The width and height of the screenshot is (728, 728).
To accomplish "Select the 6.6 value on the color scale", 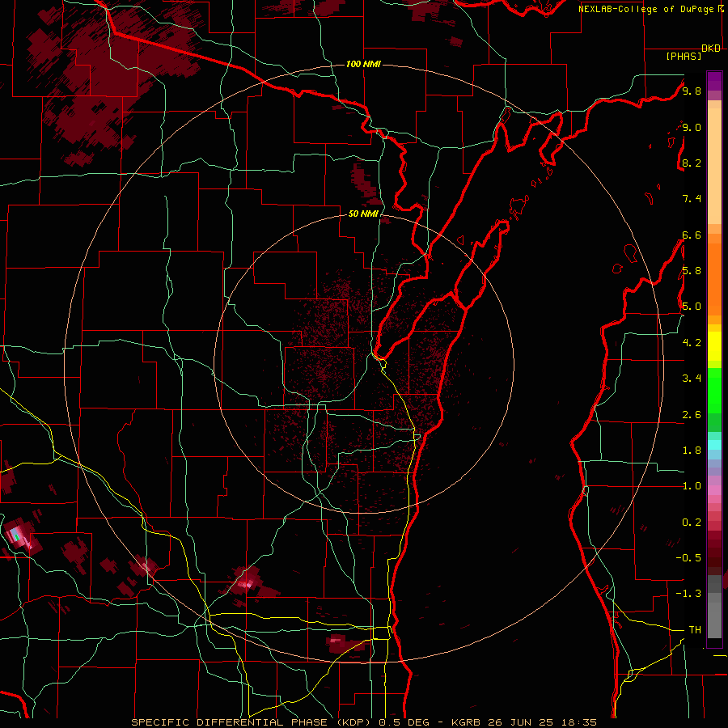I will [692, 235].
